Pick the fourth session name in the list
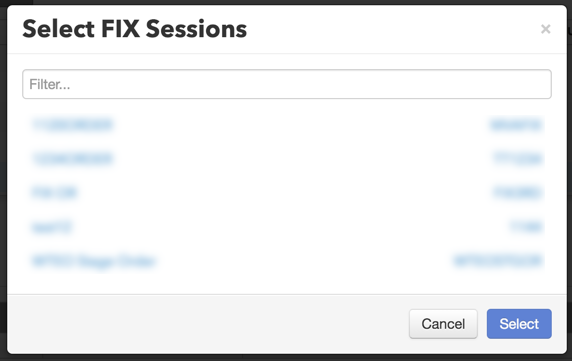Viewport: 572px width, 361px height. click(x=52, y=227)
